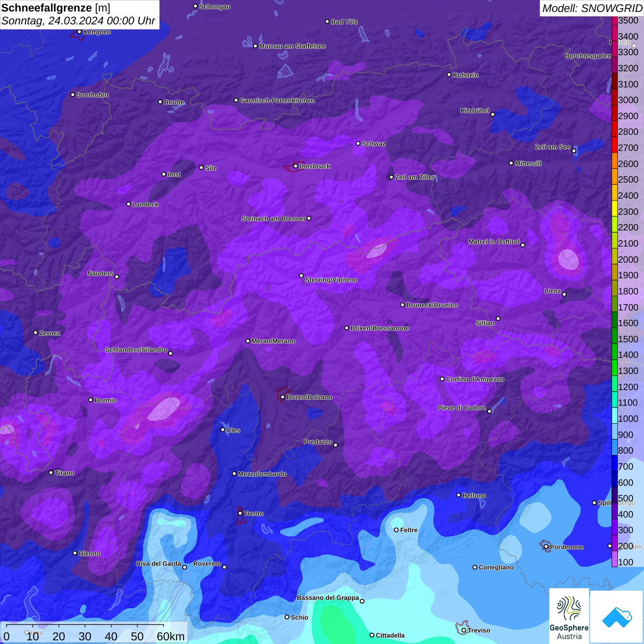Image resolution: width=644 pixels, height=644 pixels.
Task: Click the Steinach am Brenner label
Action: pyautogui.click(x=274, y=218)
